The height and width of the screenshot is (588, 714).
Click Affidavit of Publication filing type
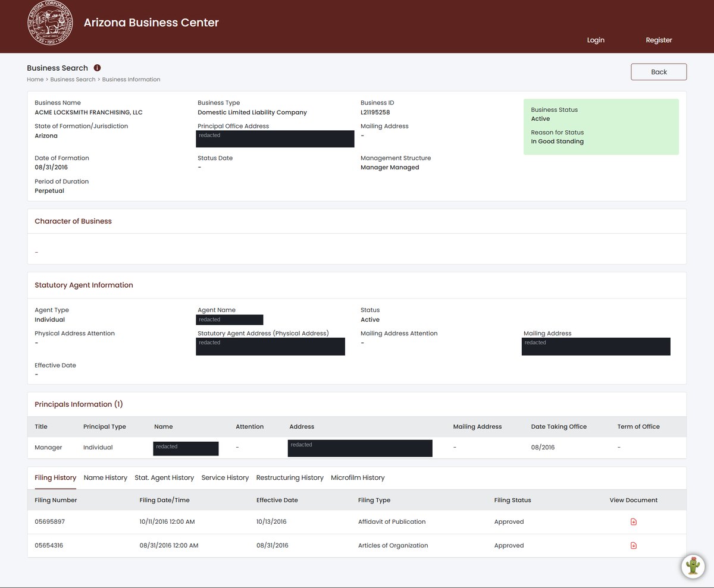pos(392,521)
